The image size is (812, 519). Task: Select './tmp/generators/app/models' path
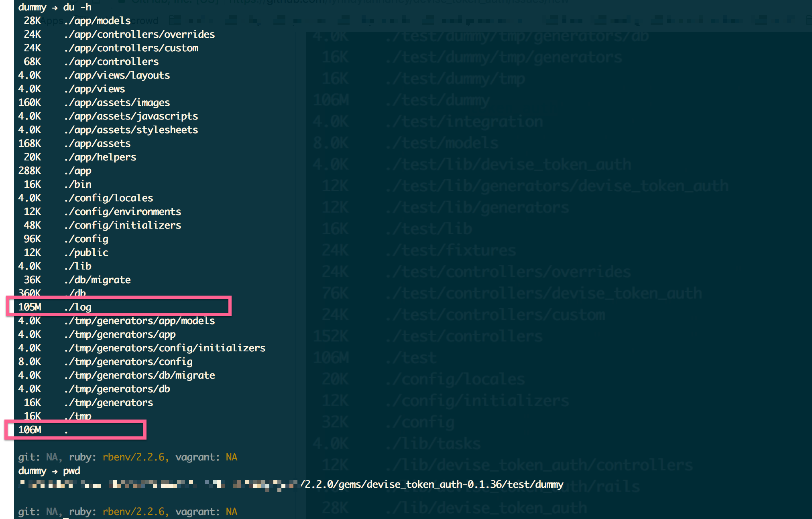coord(139,321)
